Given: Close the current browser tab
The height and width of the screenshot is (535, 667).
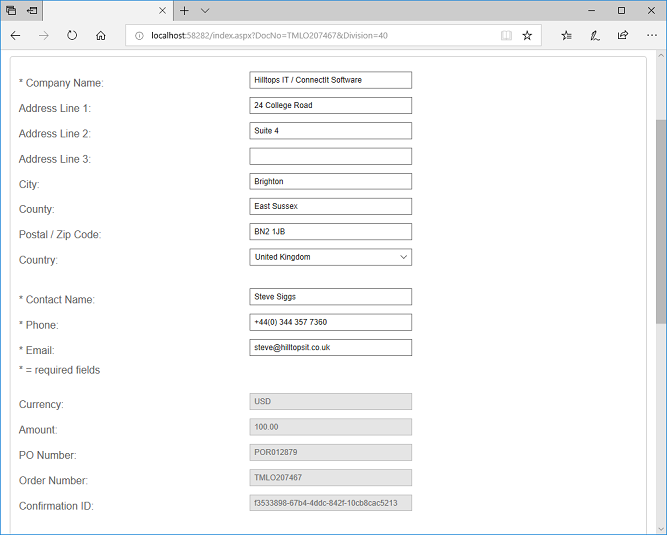Looking at the screenshot, I should (x=162, y=10).
